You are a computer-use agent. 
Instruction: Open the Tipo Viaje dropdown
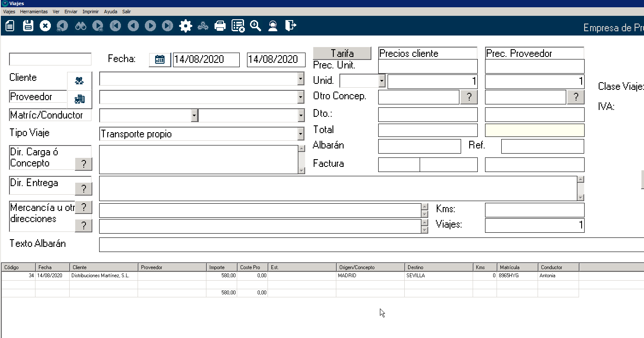(301, 134)
